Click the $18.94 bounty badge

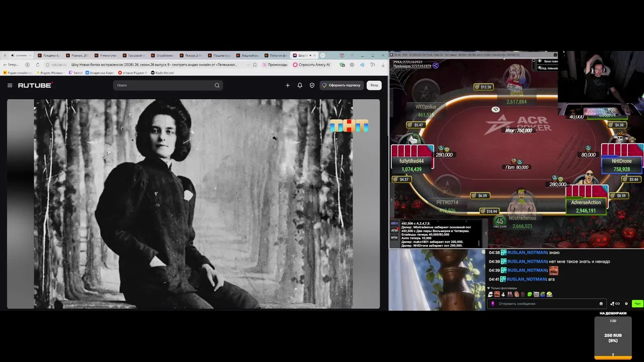point(489,211)
